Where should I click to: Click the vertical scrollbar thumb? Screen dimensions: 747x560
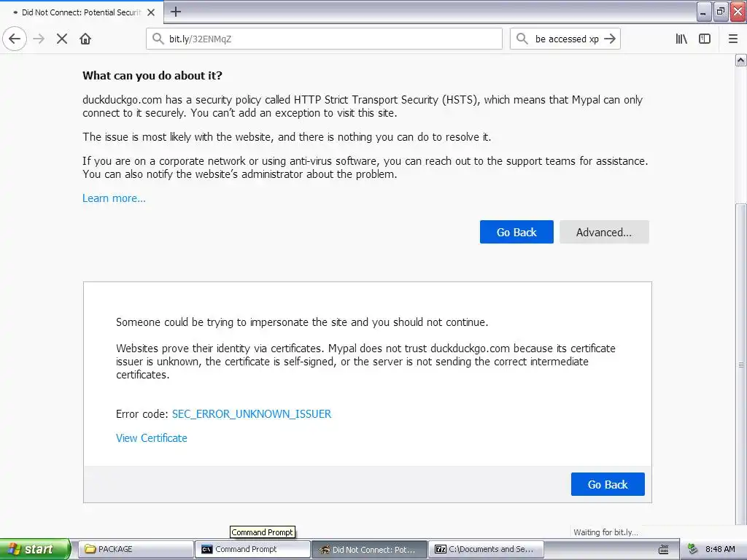click(741, 365)
